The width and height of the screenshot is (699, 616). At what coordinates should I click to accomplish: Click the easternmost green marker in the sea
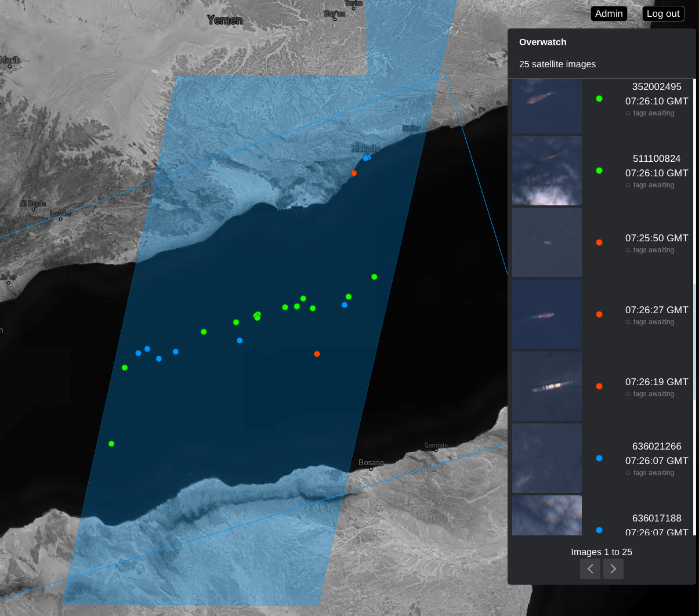click(x=374, y=277)
